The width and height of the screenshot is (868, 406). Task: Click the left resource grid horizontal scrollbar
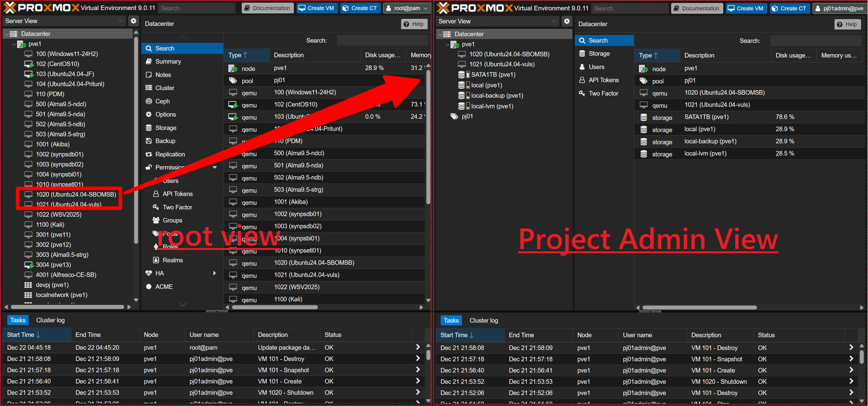click(275, 307)
